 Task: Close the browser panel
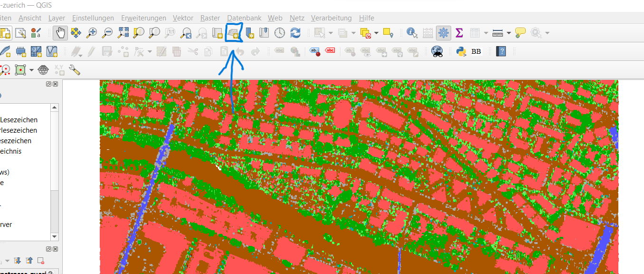pos(55,84)
